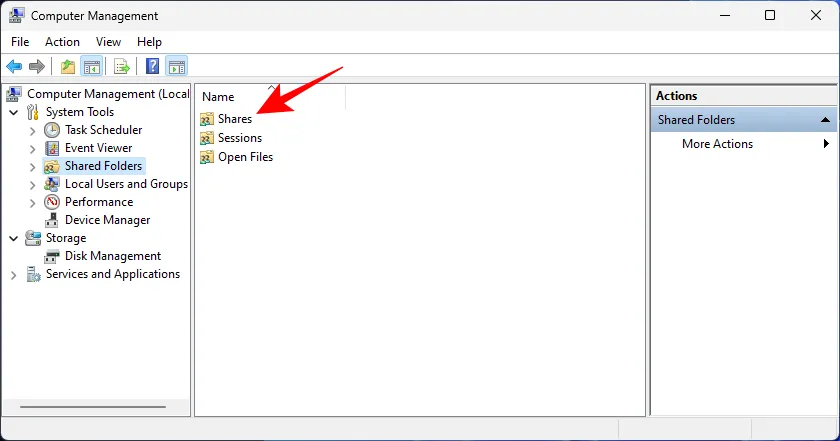Expand the Task Scheduler node

point(33,130)
